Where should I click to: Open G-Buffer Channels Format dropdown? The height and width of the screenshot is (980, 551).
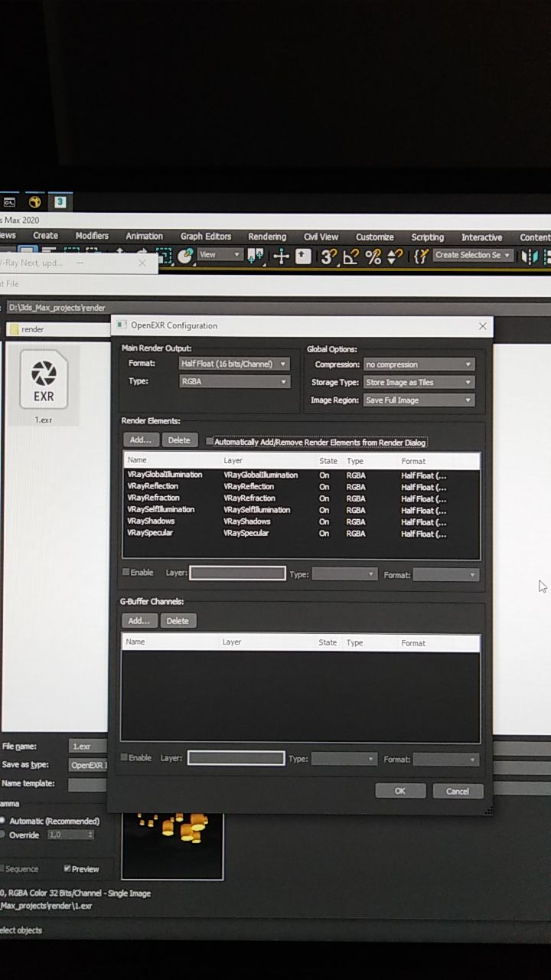point(446,759)
